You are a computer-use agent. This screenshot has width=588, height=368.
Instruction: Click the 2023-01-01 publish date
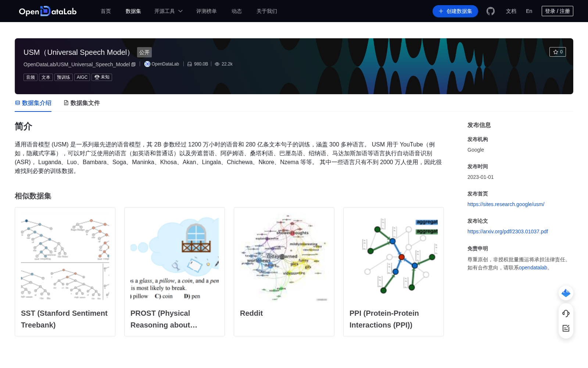pyautogui.click(x=481, y=177)
